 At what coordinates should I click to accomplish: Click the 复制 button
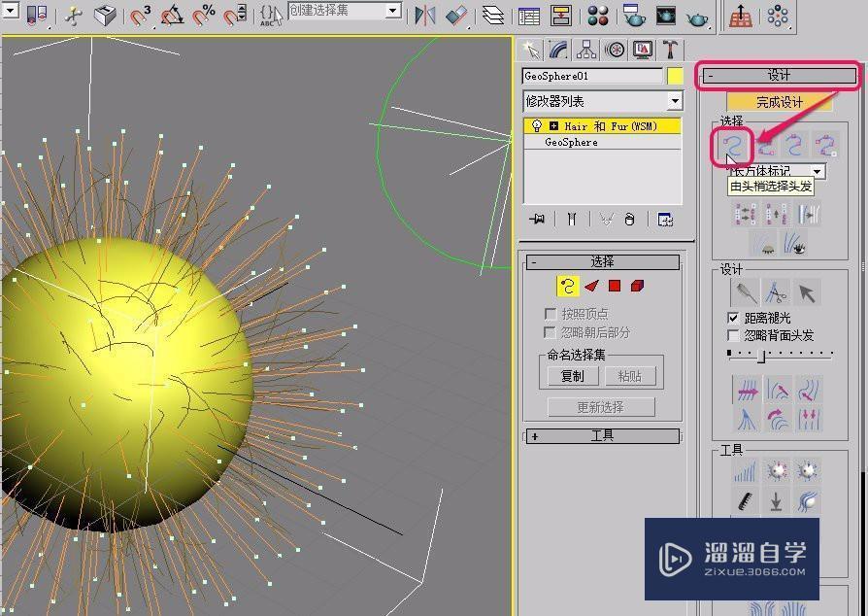point(572,376)
